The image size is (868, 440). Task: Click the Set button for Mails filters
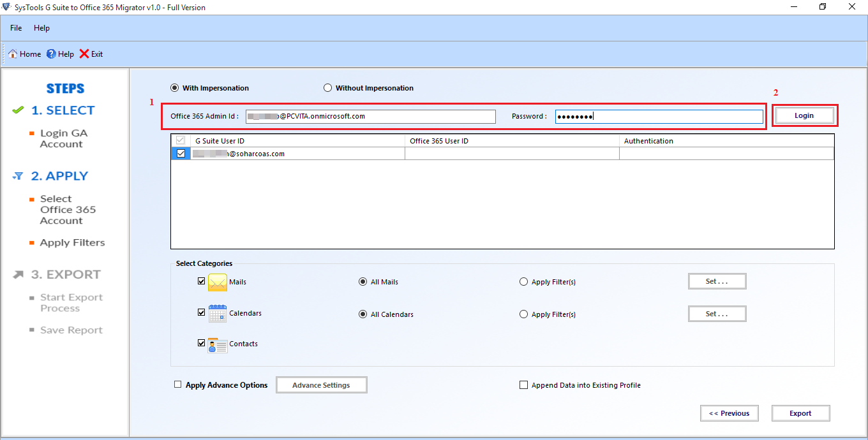717,281
